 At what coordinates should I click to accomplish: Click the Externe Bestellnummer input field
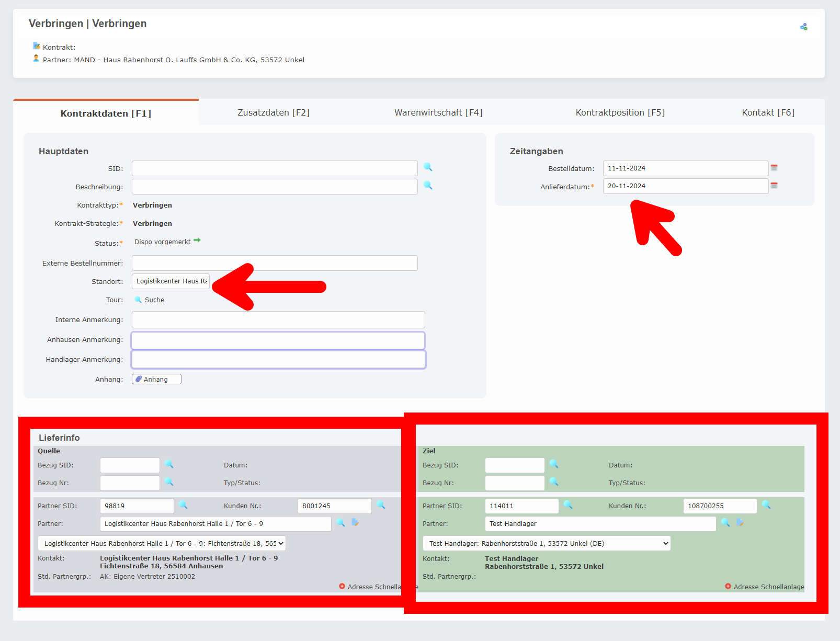click(274, 262)
